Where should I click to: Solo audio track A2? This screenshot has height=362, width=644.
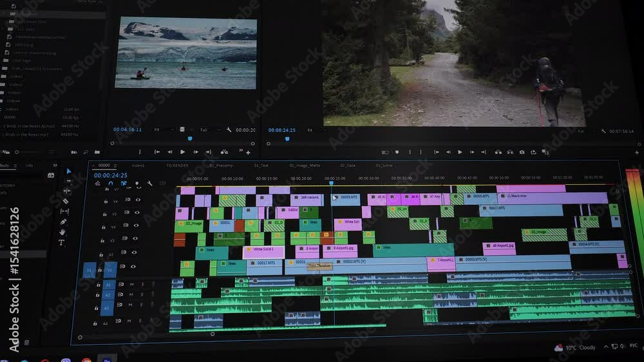pyautogui.click(x=142, y=294)
